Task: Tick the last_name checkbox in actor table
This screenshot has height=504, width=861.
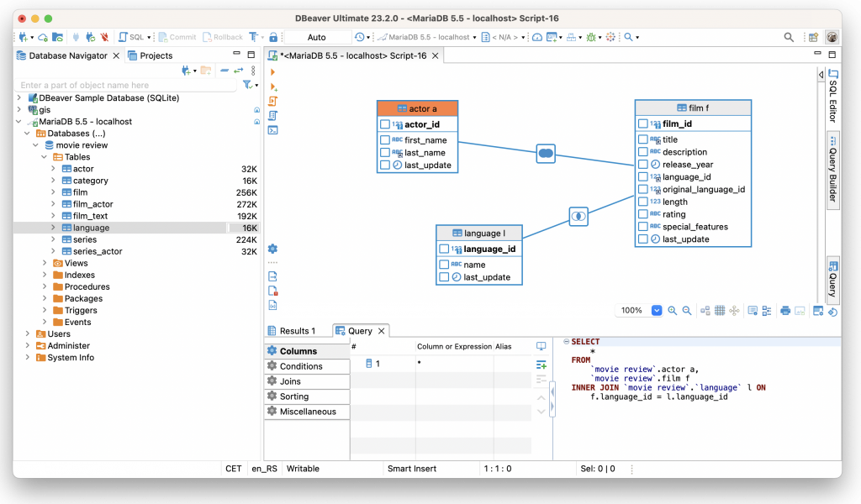Action: 385,153
